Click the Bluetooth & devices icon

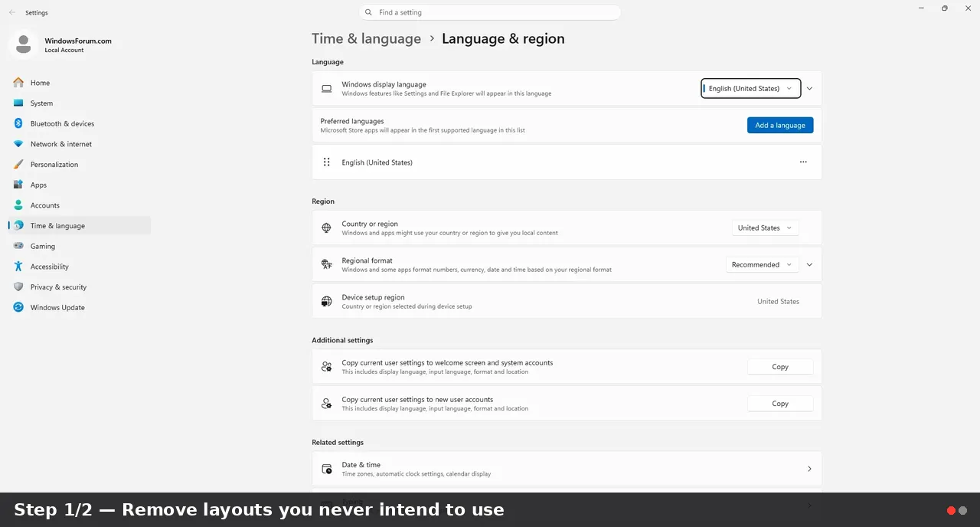[18, 123]
